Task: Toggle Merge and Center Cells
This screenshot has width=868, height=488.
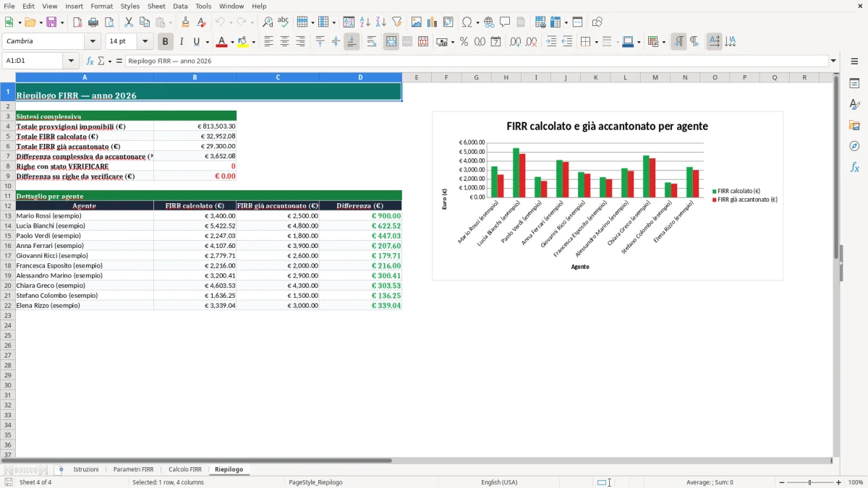Action: click(x=391, y=41)
